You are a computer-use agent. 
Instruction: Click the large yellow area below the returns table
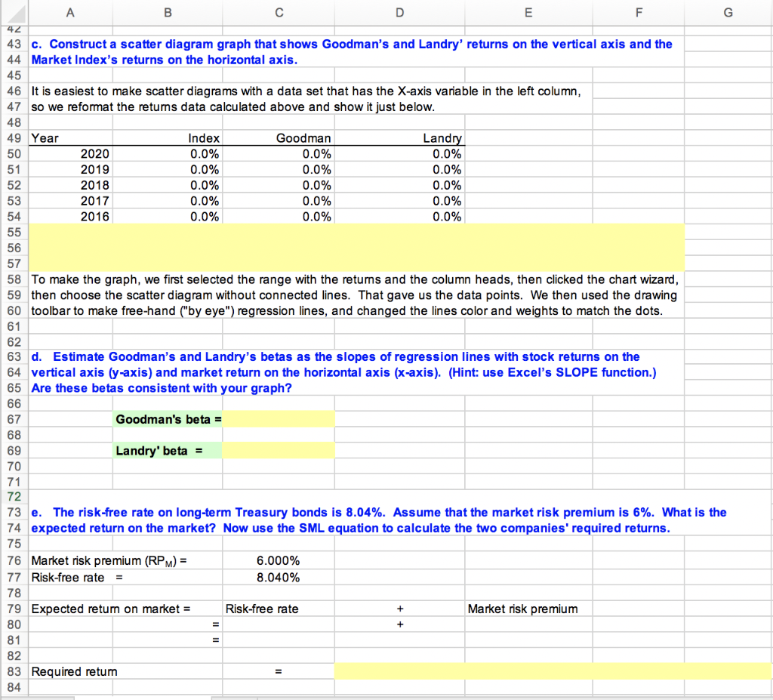355,247
